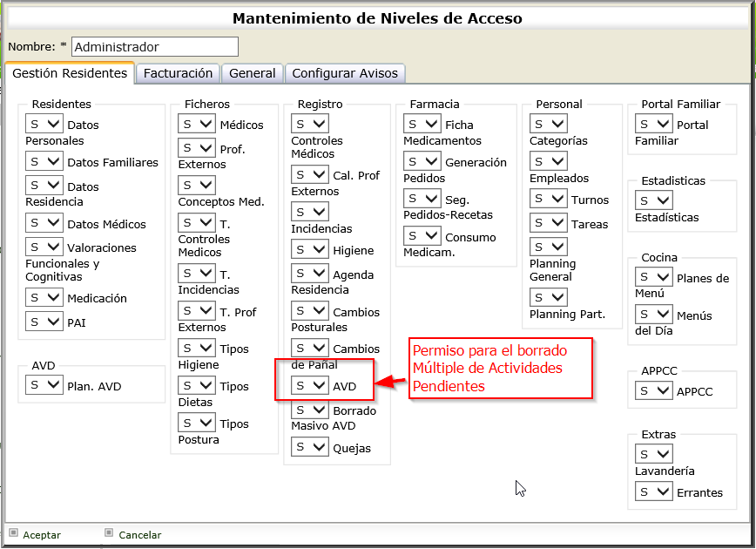Open the Planning General permission dropdown
The image size is (756, 549).
coord(548,247)
